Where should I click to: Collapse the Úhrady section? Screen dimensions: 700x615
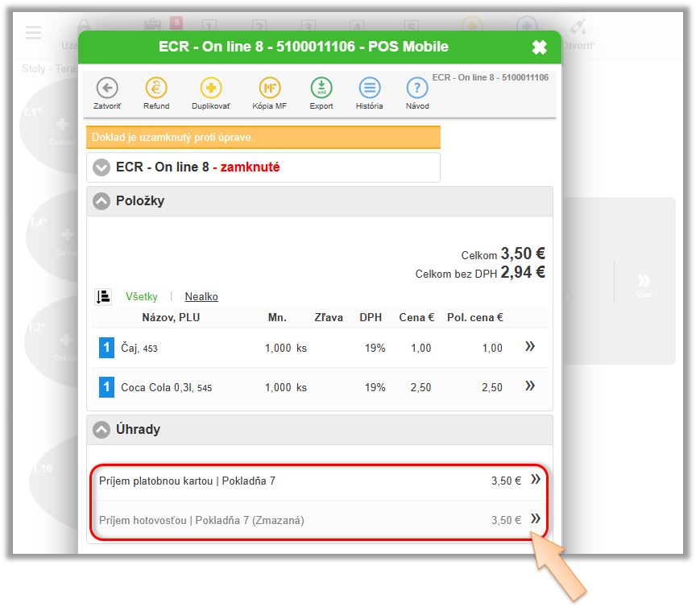[x=101, y=430]
